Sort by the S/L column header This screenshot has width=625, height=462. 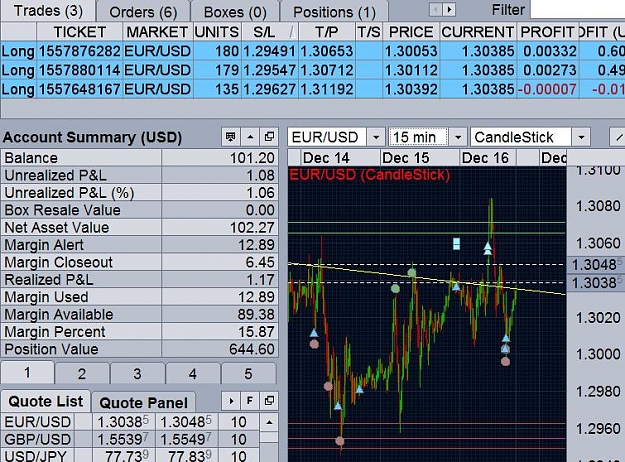tap(269, 32)
